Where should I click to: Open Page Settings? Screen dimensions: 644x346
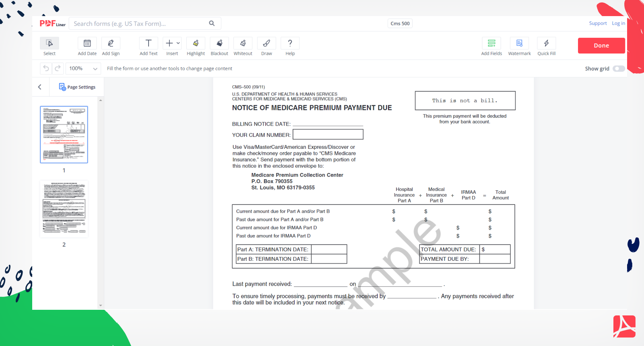click(77, 87)
